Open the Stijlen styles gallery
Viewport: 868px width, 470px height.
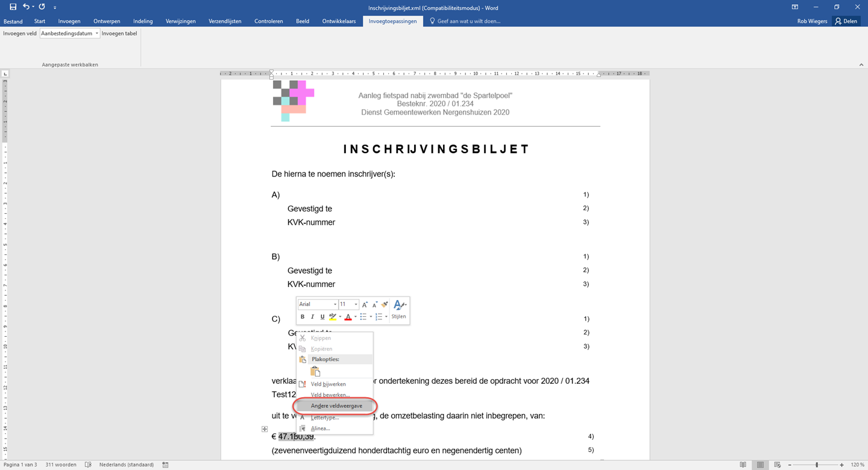tap(399, 310)
